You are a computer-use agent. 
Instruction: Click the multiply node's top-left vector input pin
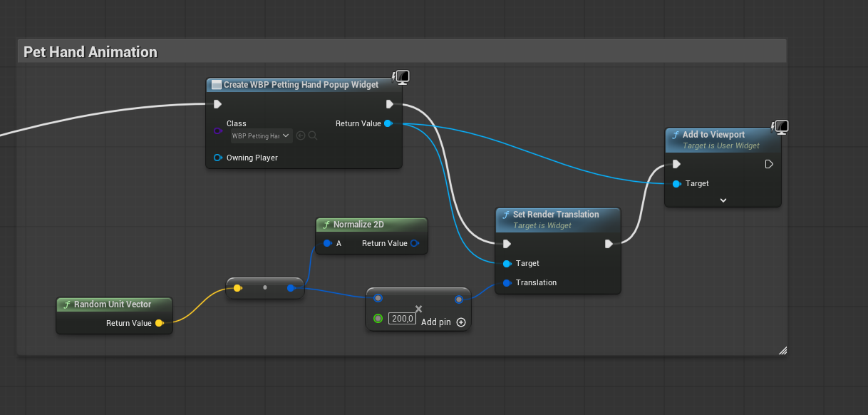[x=378, y=298]
